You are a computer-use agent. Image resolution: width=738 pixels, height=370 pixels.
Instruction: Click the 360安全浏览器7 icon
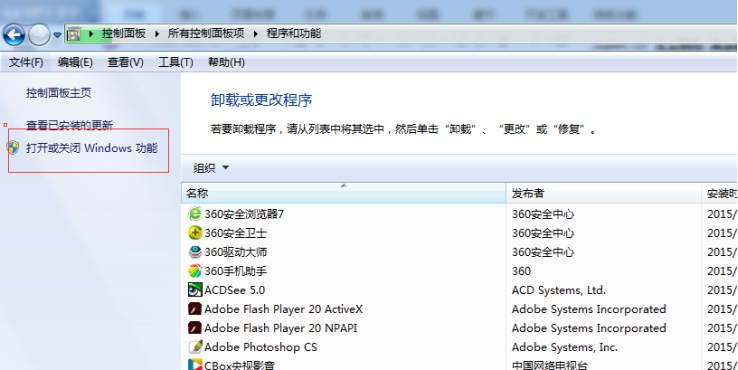(195, 214)
